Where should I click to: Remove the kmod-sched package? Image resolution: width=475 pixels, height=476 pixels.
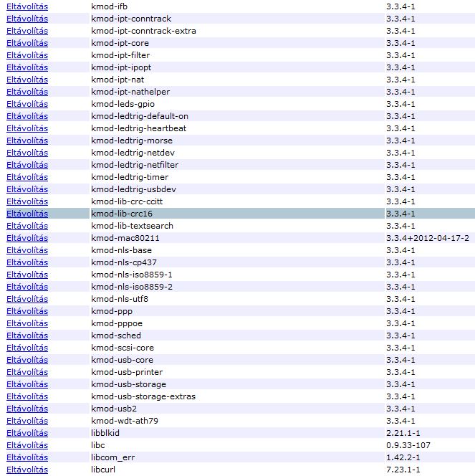click(x=27, y=335)
